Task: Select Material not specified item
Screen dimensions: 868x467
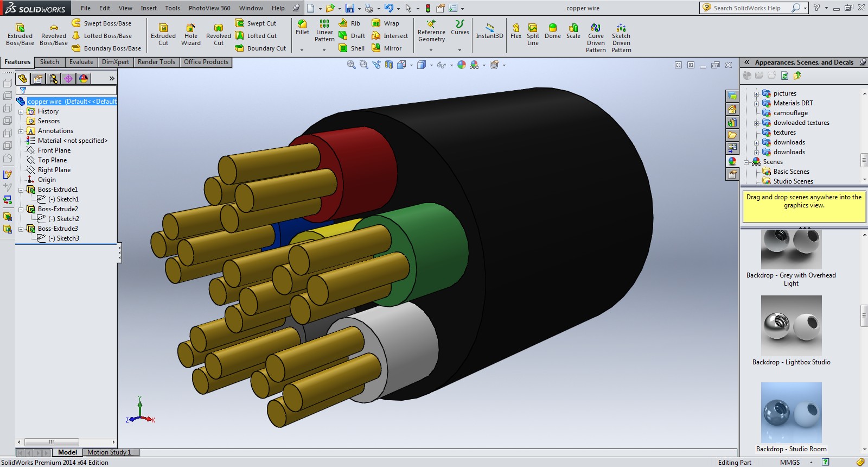Action: [x=67, y=141]
